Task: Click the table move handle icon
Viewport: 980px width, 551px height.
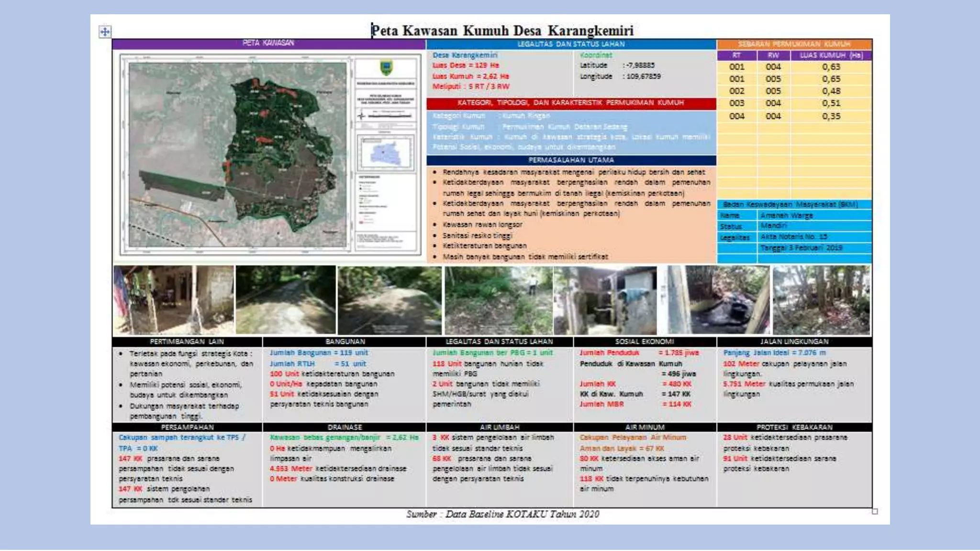Action: [105, 32]
